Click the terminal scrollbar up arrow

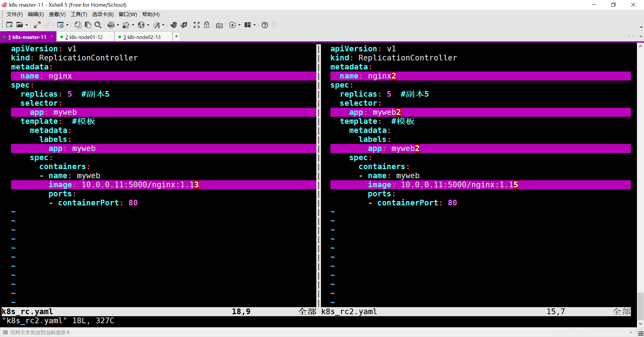[x=640, y=46]
